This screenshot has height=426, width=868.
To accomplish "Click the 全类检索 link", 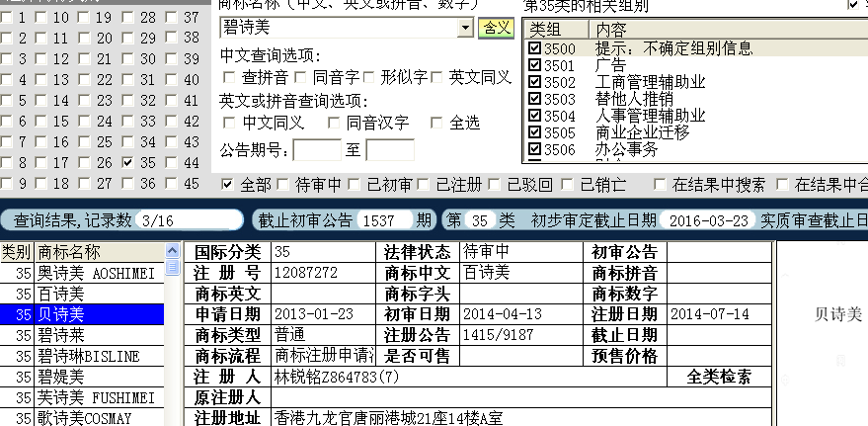I will (x=719, y=377).
